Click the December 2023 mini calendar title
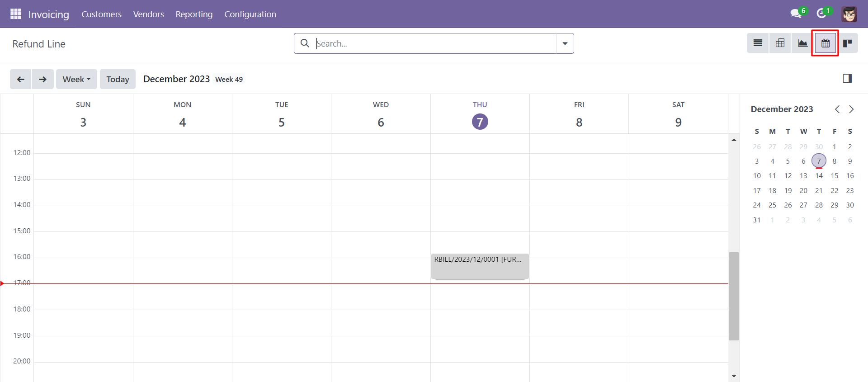The height and width of the screenshot is (382, 868). coord(782,109)
